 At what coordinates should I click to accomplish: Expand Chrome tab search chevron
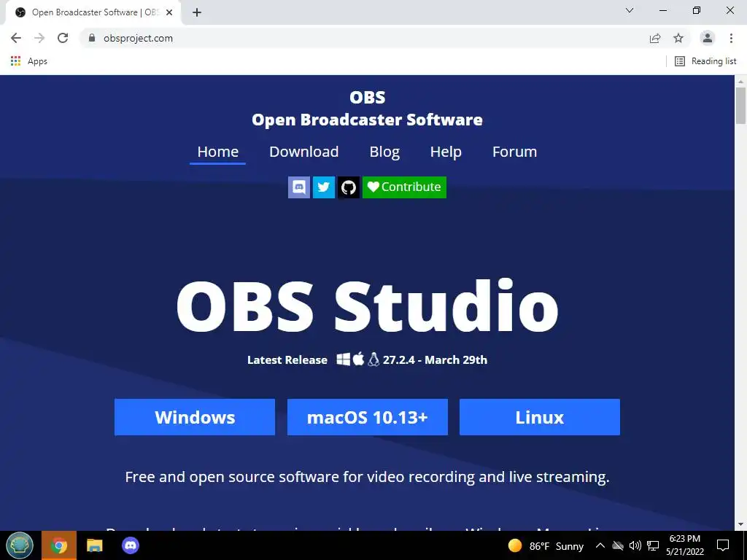[x=630, y=10]
